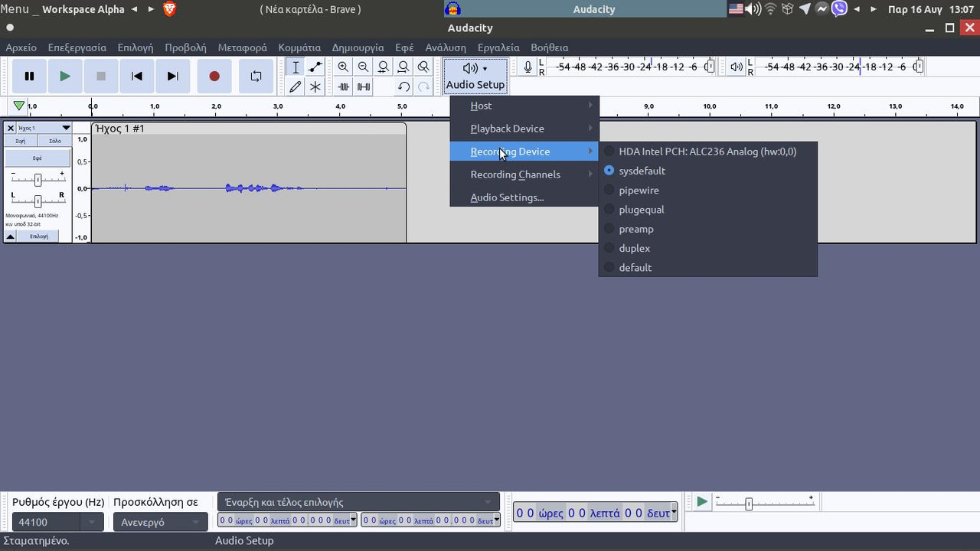Screen dimensions: 980x551
Task: Select the I-beam Selection tool
Action: pyautogui.click(x=296, y=67)
